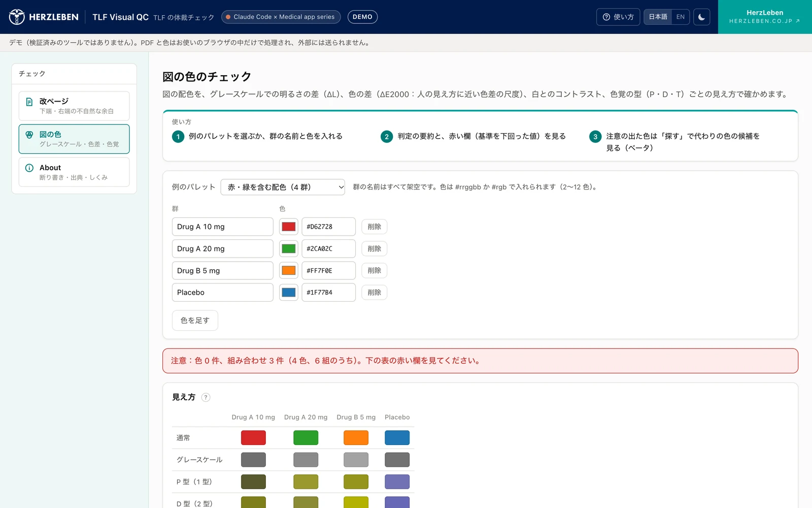The image size is (812, 508).
Task: Click the Herzleben logo icon
Action: [17, 17]
